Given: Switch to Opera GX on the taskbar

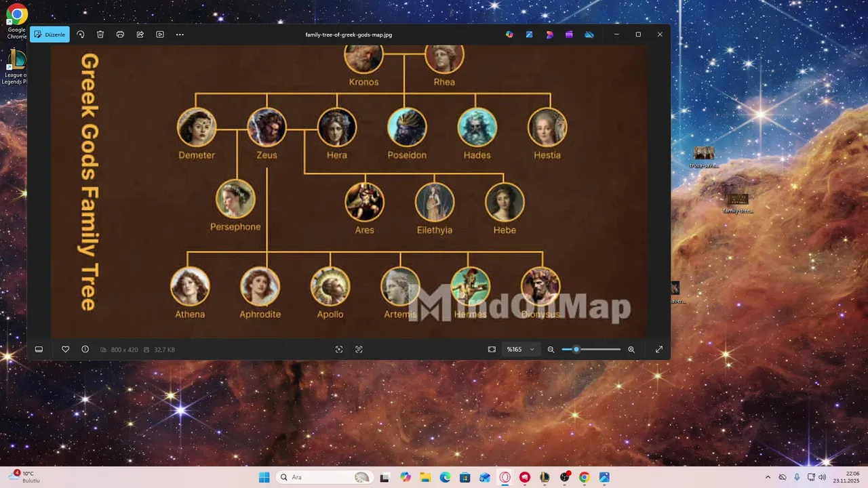Looking at the screenshot, I should (505, 477).
